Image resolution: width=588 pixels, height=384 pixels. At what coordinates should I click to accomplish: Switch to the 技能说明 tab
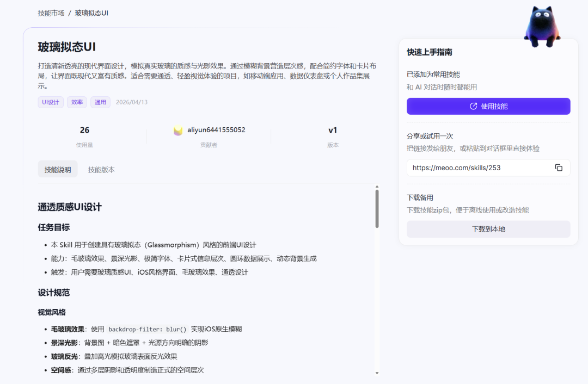pos(57,169)
